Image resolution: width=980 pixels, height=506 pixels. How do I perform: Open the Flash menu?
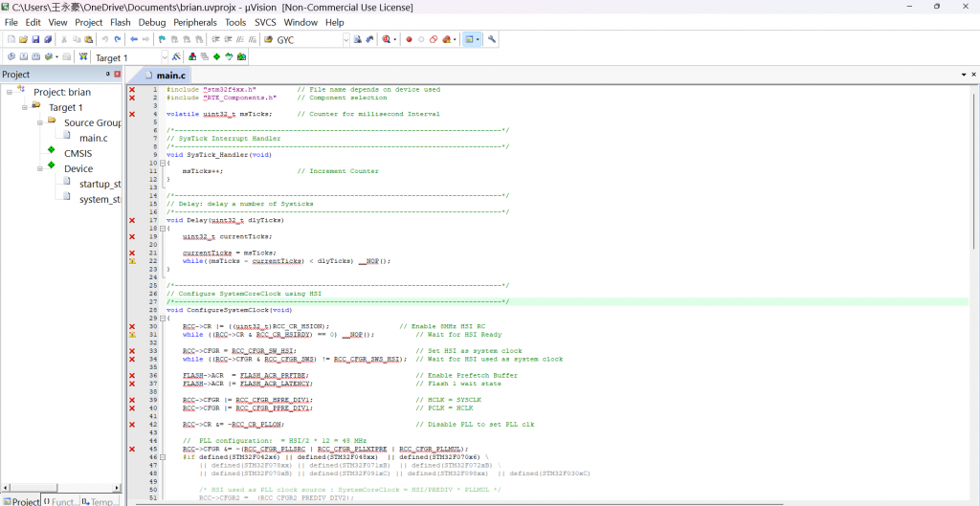coord(121,23)
